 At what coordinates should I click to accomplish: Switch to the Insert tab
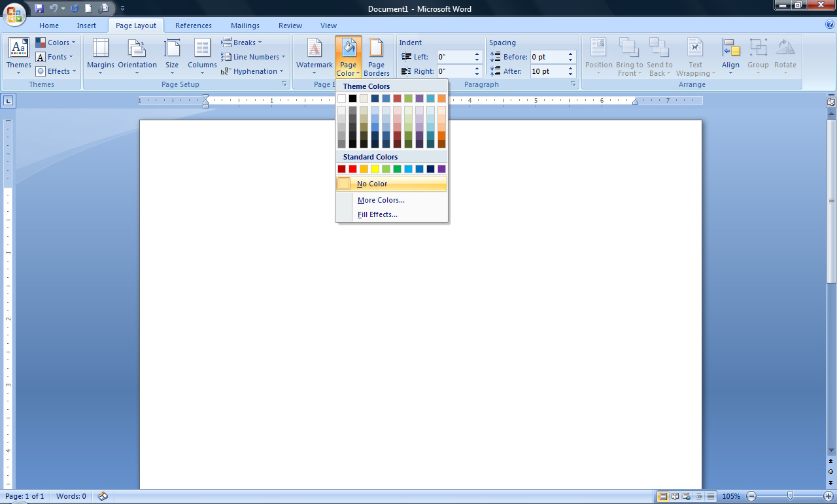pyautogui.click(x=86, y=25)
